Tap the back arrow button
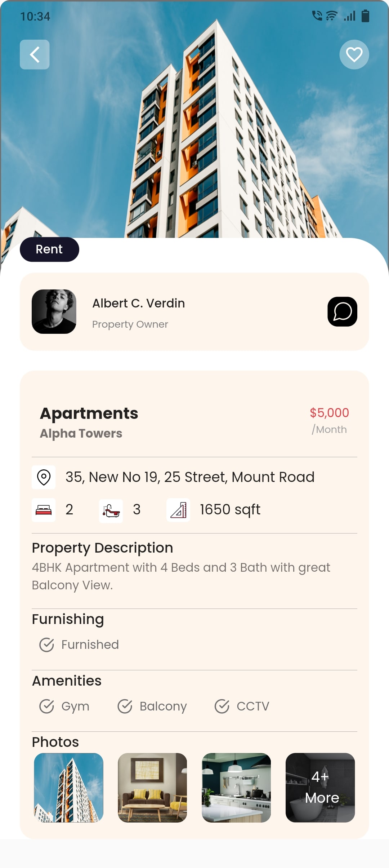389x868 pixels. [35, 54]
